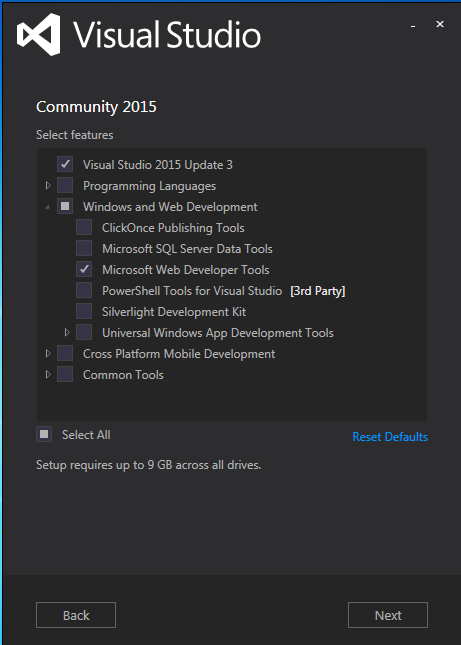Click the Visual Studio logo icon
Image resolution: width=461 pixels, height=645 pixels.
tap(39, 35)
